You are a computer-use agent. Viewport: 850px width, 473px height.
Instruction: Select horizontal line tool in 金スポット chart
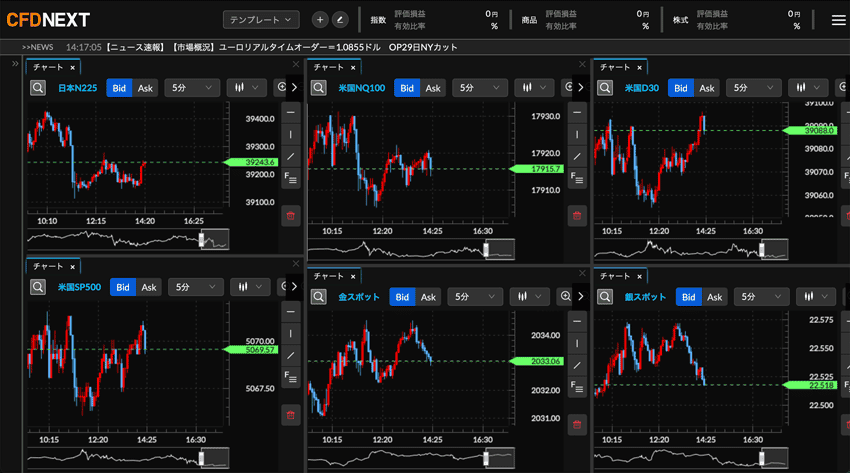tap(577, 322)
